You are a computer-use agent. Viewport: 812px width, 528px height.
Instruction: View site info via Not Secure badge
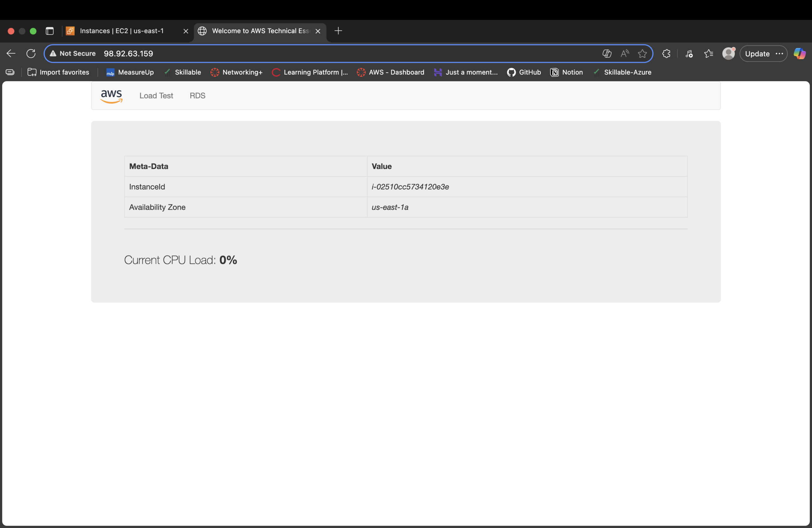[72, 54]
